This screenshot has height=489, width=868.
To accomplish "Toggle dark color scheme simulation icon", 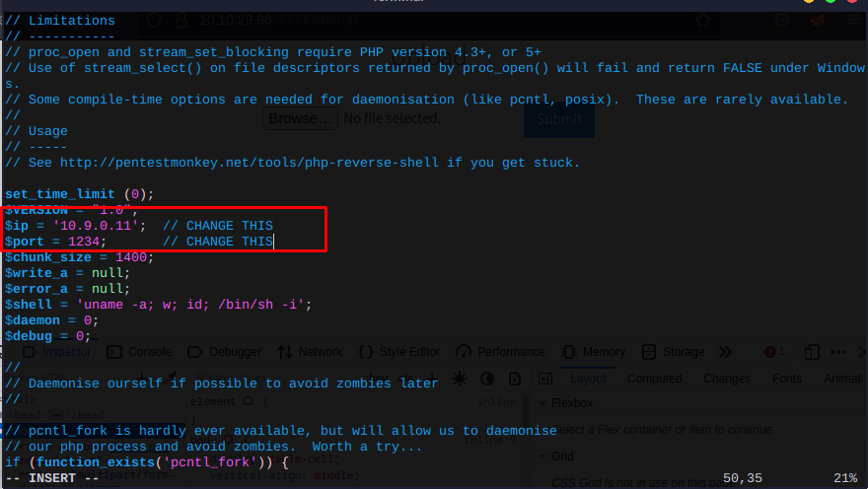I will (x=487, y=379).
